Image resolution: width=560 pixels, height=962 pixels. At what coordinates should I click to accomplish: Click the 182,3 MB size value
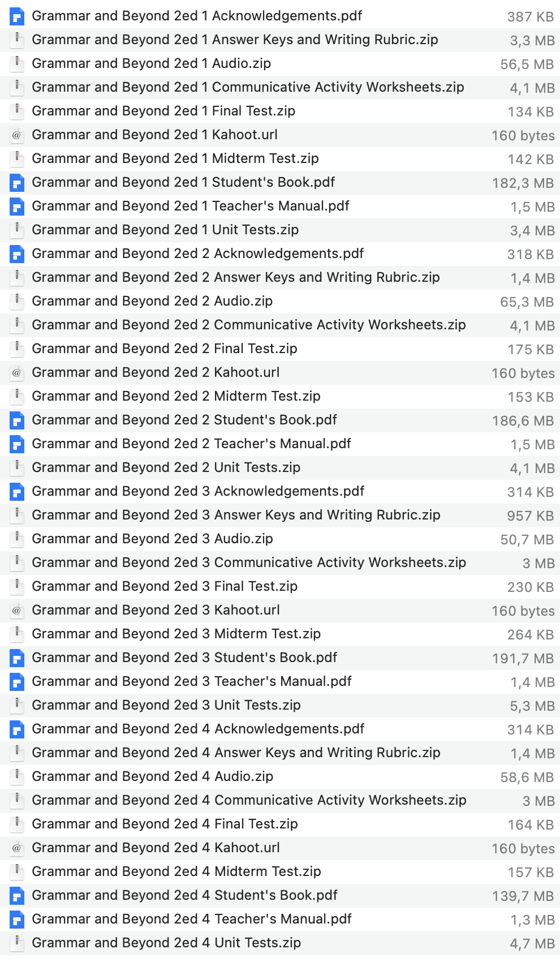click(x=523, y=183)
